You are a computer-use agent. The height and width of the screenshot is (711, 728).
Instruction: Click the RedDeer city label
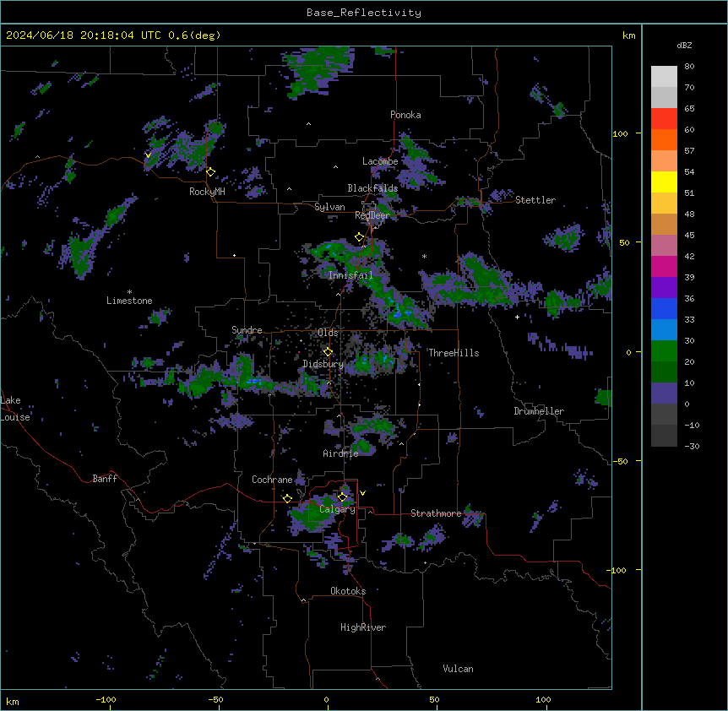tap(372, 215)
